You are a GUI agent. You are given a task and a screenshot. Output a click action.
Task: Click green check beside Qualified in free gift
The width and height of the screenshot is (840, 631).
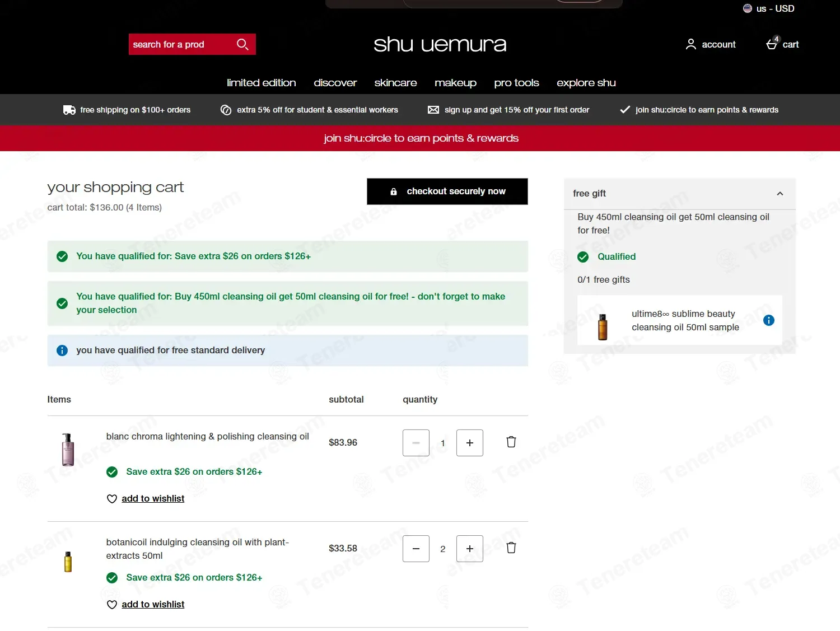pyautogui.click(x=583, y=257)
